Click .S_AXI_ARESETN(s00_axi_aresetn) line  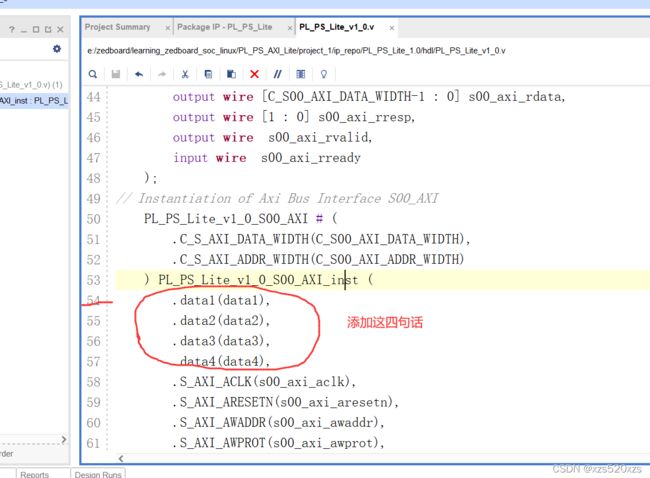[285, 402]
